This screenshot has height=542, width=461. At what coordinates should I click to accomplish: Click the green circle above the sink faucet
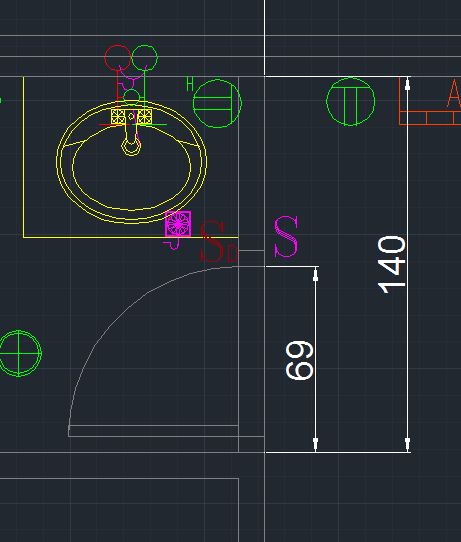144,58
